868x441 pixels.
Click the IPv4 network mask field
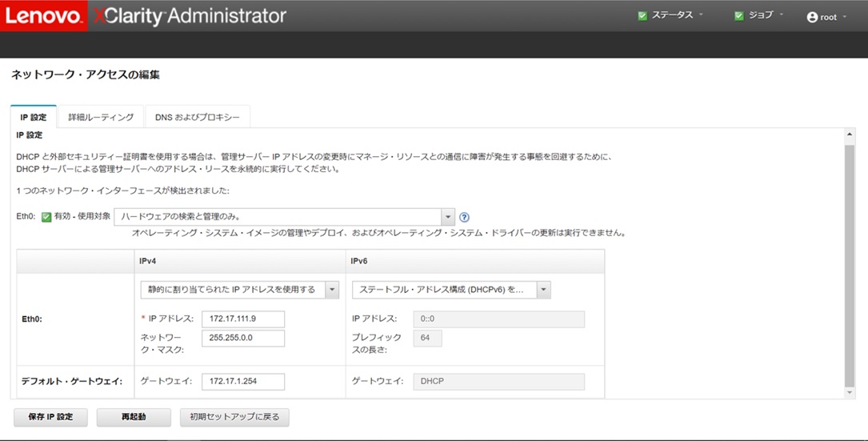(243, 338)
